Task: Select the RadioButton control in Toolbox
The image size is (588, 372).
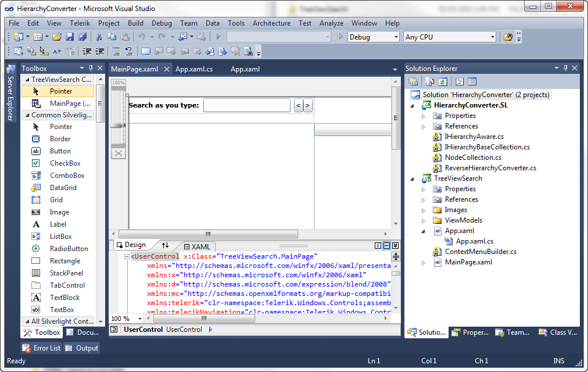Action: [69, 249]
